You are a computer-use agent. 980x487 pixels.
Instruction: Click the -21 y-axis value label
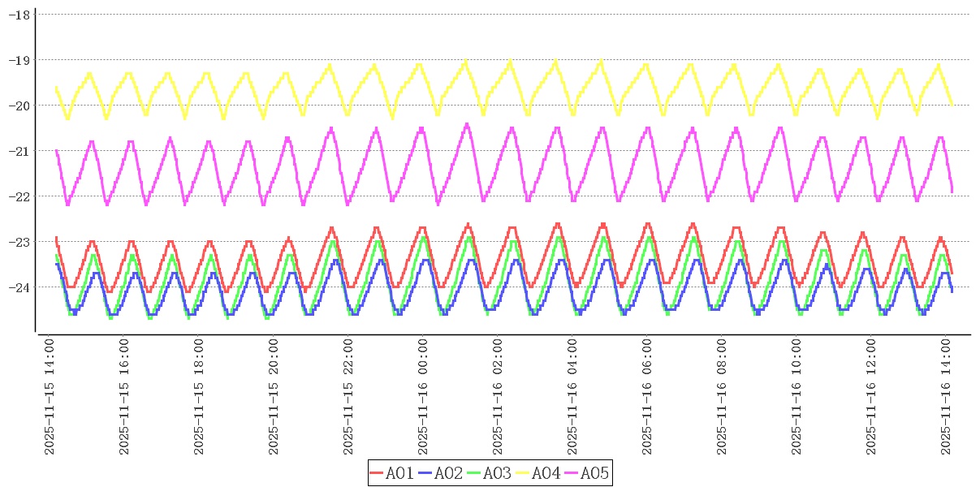point(19,151)
